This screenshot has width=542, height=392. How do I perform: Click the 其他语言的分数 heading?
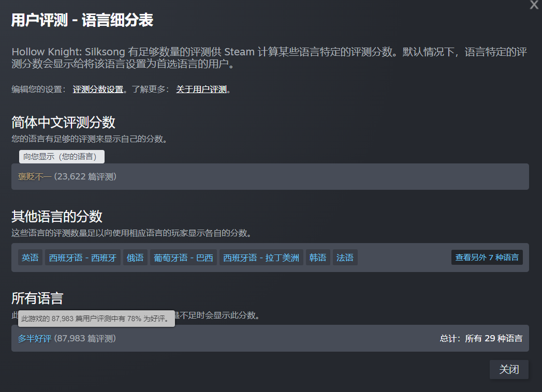point(57,217)
